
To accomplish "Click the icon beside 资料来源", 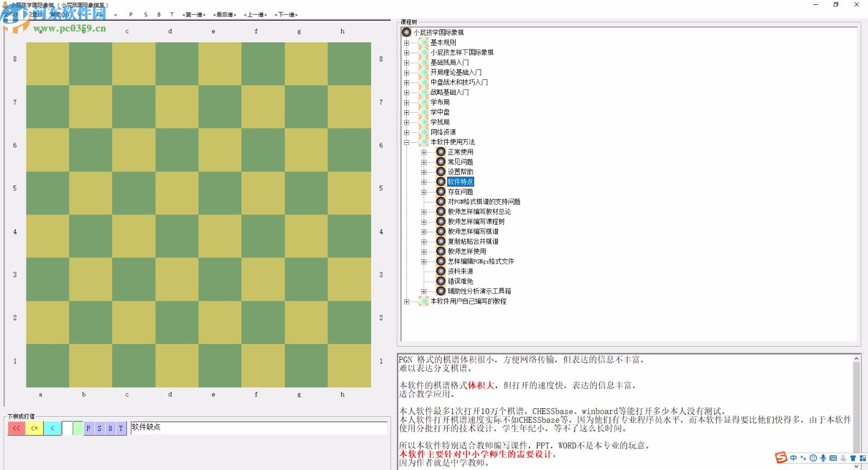I will coord(441,271).
